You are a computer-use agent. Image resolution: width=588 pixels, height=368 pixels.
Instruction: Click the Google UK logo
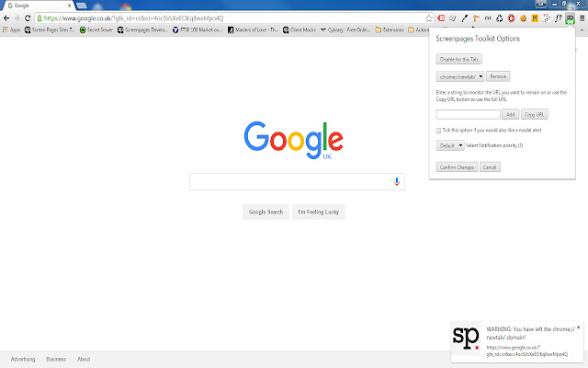(293, 141)
